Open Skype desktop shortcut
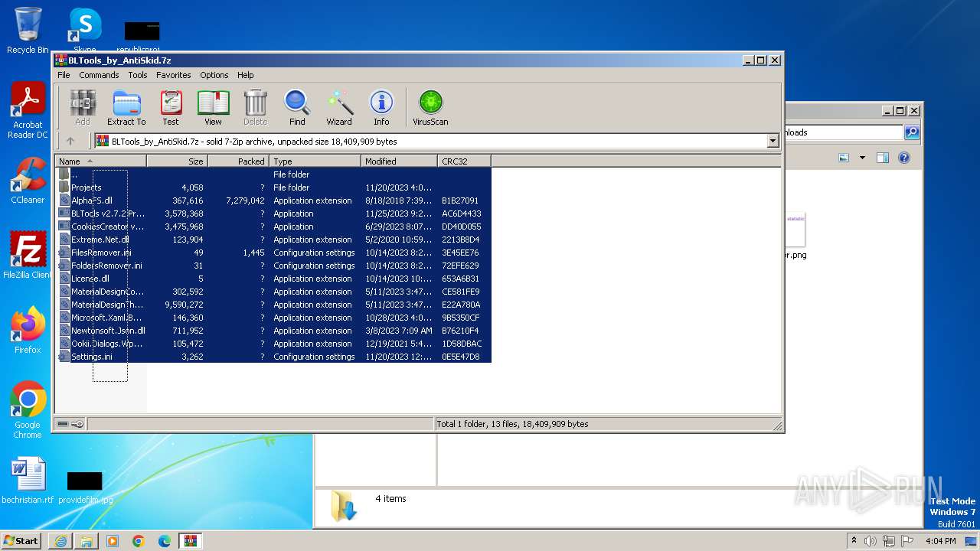 [84, 31]
